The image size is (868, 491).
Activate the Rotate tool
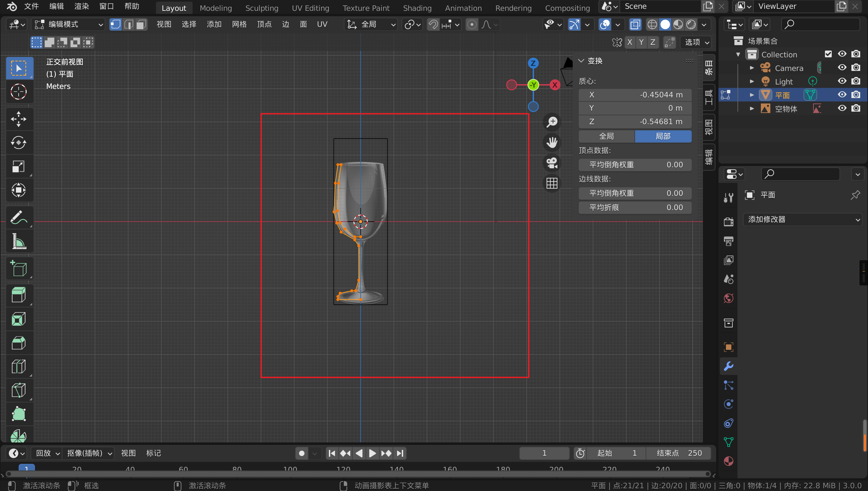pyautogui.click(x=19, y=143)
